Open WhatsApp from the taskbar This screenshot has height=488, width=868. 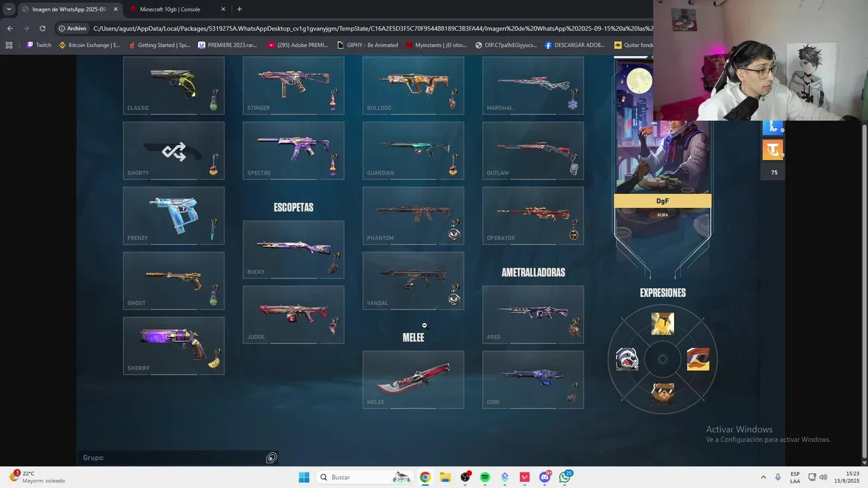coord(565,477)
